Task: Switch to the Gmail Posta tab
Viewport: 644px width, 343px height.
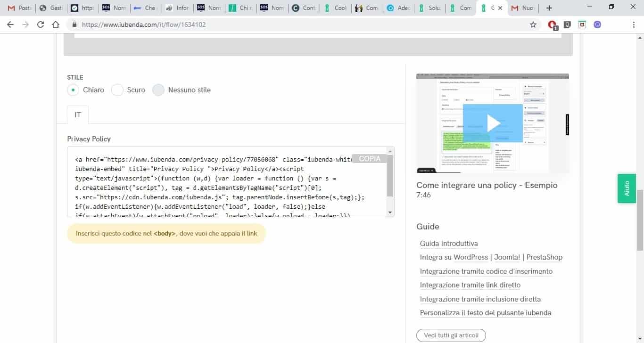Action: click(x=19, y=8)
